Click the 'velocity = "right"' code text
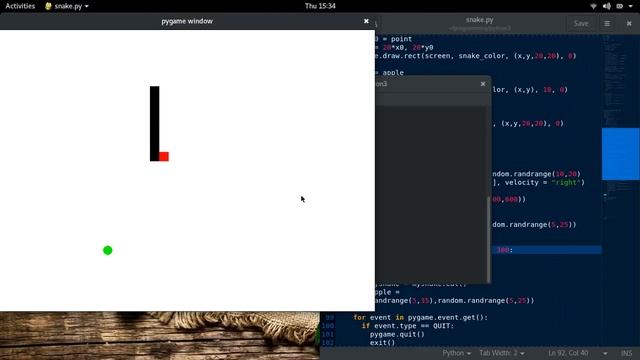 coord(544,182)
